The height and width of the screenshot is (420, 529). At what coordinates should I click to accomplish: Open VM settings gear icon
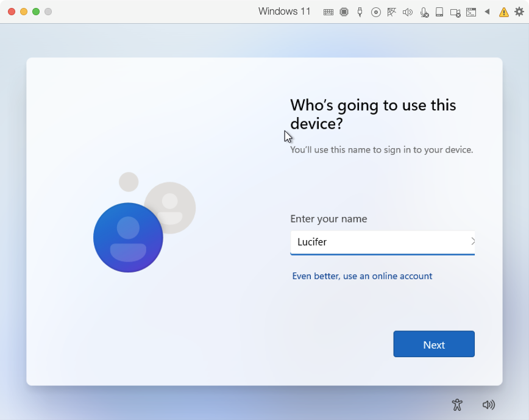click(x=519, y=12)
